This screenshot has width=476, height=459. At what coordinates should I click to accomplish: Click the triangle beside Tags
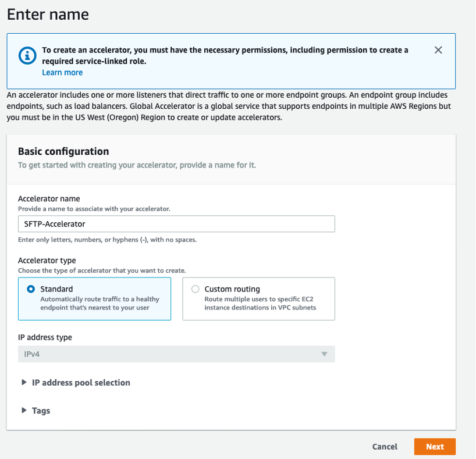tap(24, 411)
